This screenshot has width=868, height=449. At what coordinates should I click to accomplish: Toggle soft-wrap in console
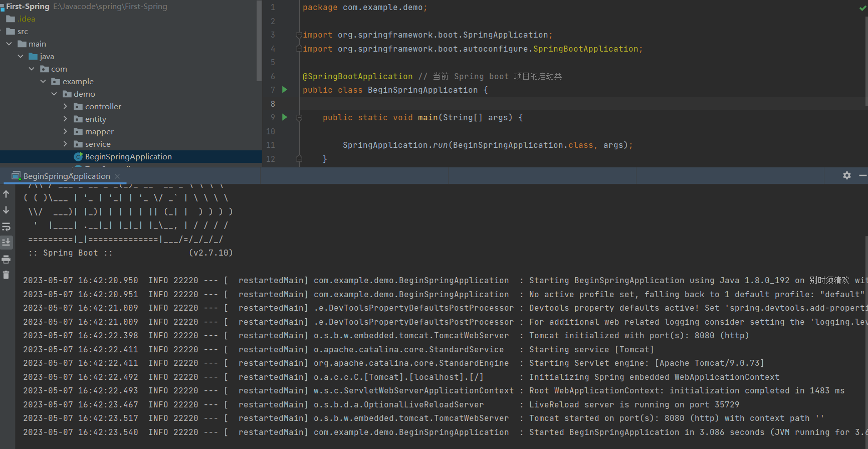click(6, 227)
